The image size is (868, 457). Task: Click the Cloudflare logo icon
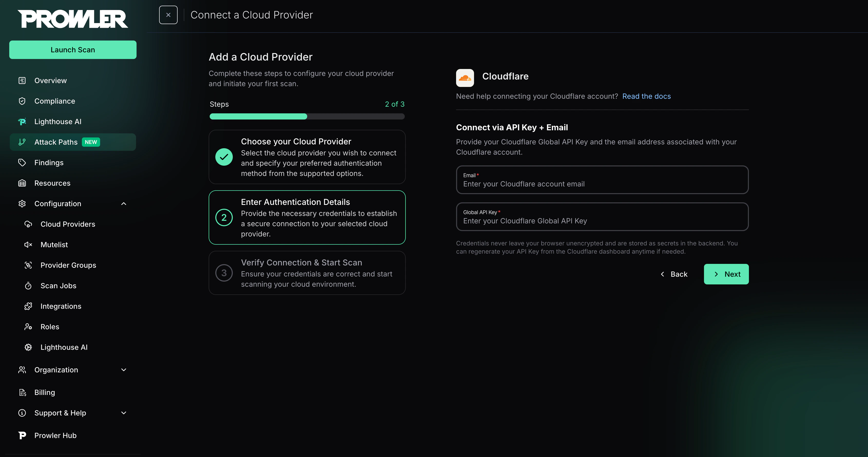coord(465,77)
